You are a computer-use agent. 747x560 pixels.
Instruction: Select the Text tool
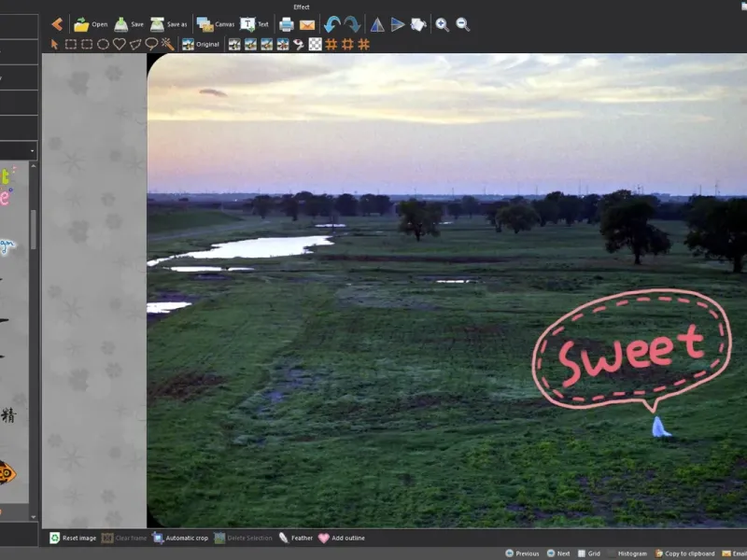[255, 24]
